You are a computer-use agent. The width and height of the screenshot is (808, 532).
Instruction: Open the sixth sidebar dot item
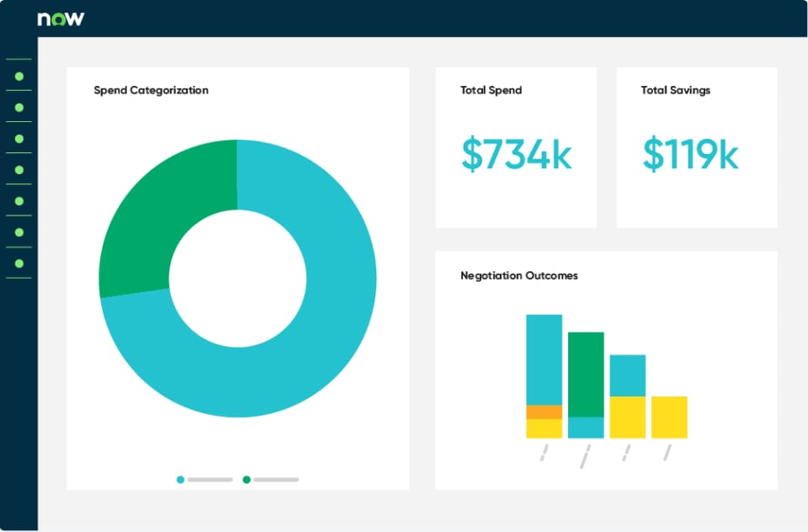click(x=19, y=232)
